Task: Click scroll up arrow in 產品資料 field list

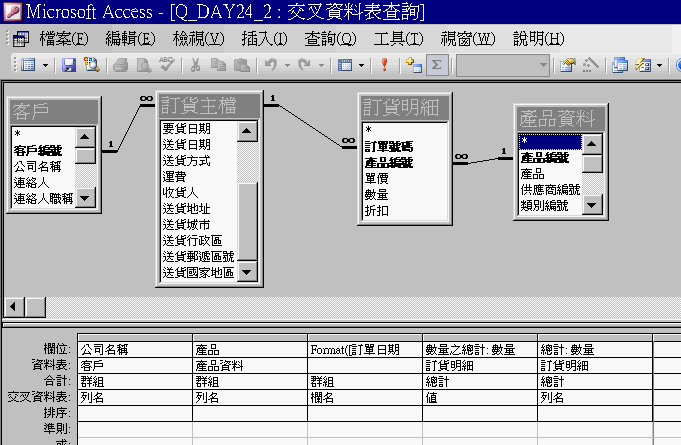Action: click(x=592, y=144)
